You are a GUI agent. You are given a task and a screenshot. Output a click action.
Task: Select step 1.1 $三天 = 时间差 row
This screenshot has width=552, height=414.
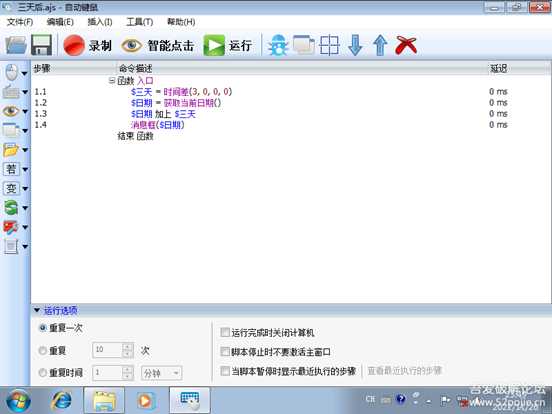point(291,92)
